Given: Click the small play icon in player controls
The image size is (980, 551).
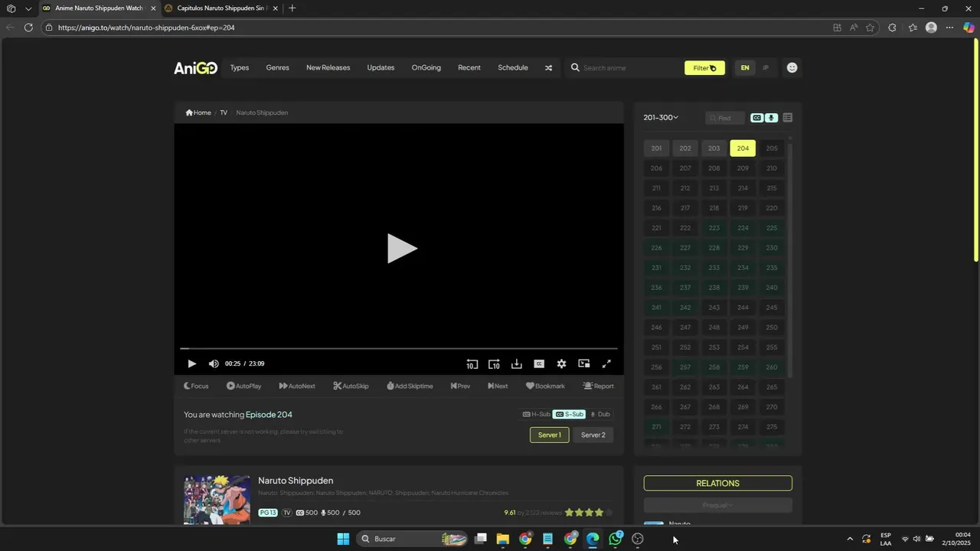Looking at the screenshot, I should pos(191,364).
